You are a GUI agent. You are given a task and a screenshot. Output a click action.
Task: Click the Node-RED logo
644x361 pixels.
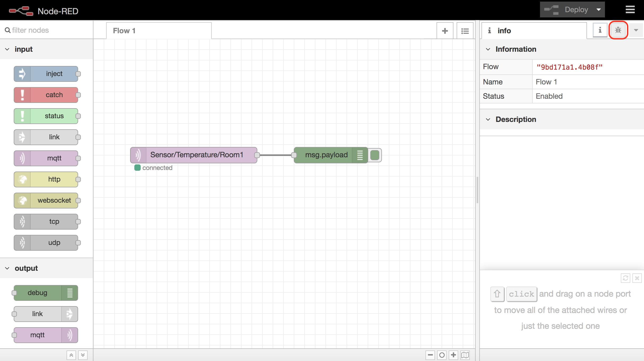point(44,11)
